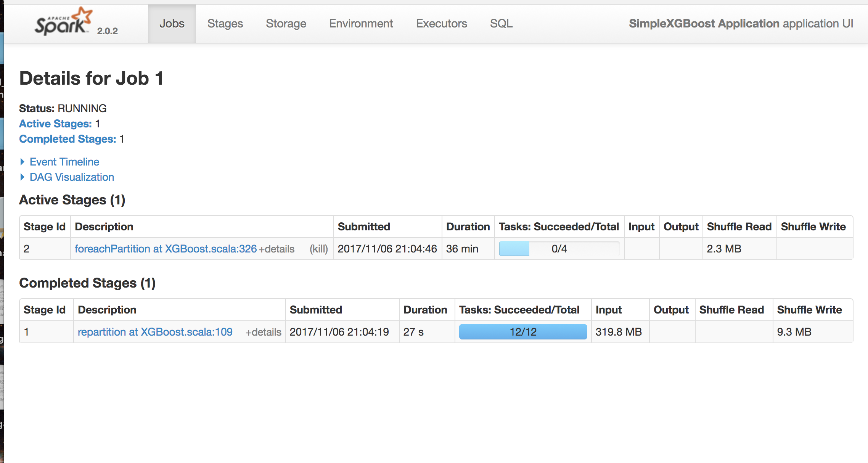868x463 pixels.
Task: Click the 0/4 tasks progress bar
Action: pos(559,249)
